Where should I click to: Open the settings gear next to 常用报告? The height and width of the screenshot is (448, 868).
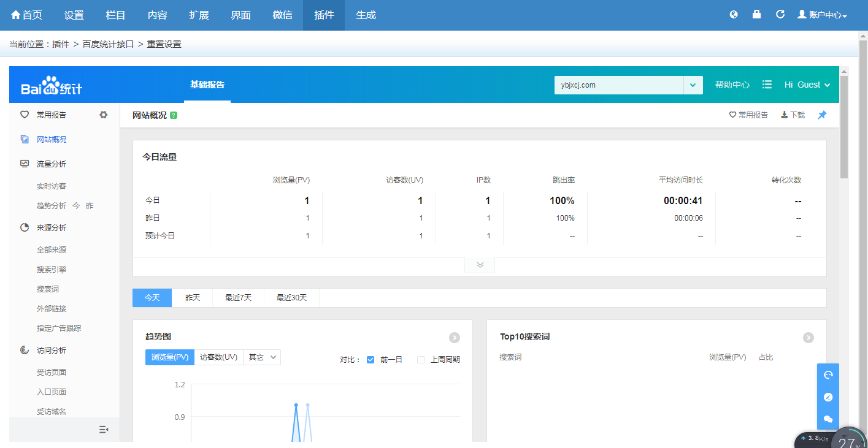click(103, 115)
